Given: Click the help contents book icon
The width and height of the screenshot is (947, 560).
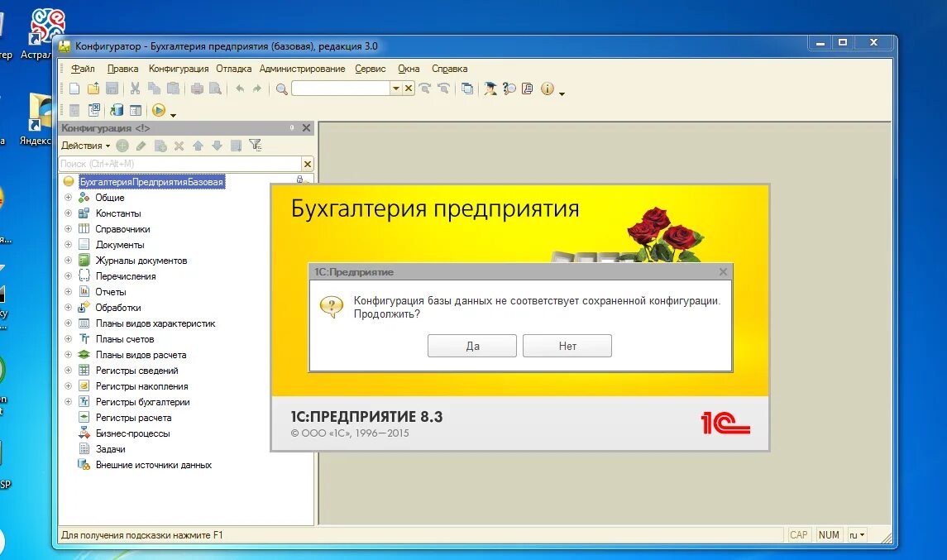Looking at the screenshot, I should pyautogui.click(x=527, y=89).
